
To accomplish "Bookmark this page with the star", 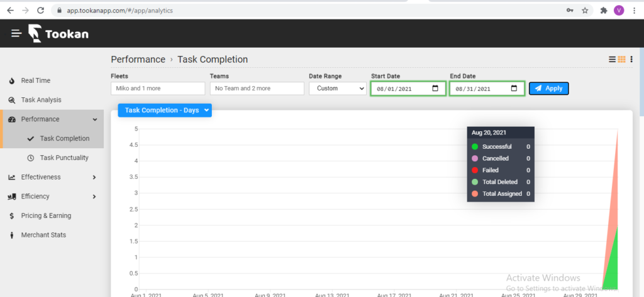I will pyautogui.click(x=585, y=11).
